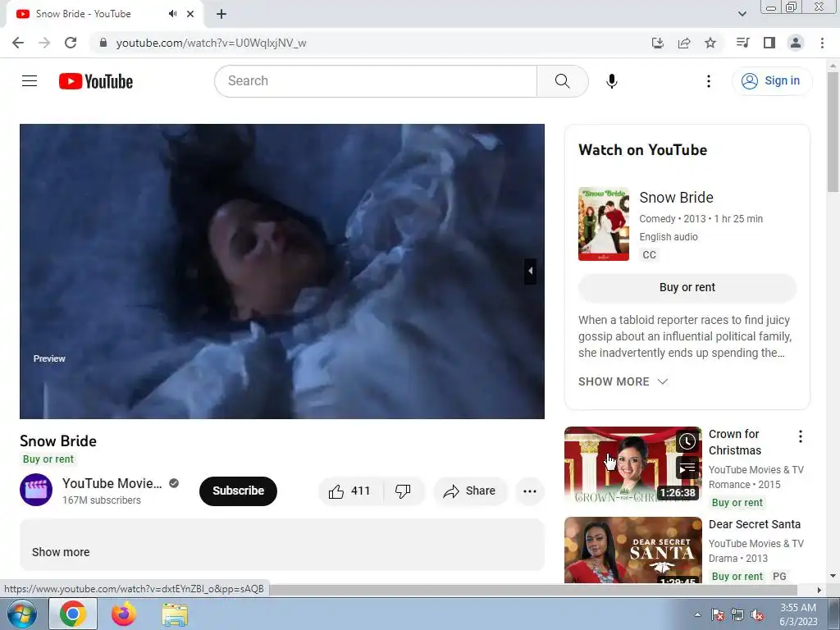Image resolution: width=840 pixels, height=630 pixels.
Task: Click the taskbar clock
Action: click(798, 614)
